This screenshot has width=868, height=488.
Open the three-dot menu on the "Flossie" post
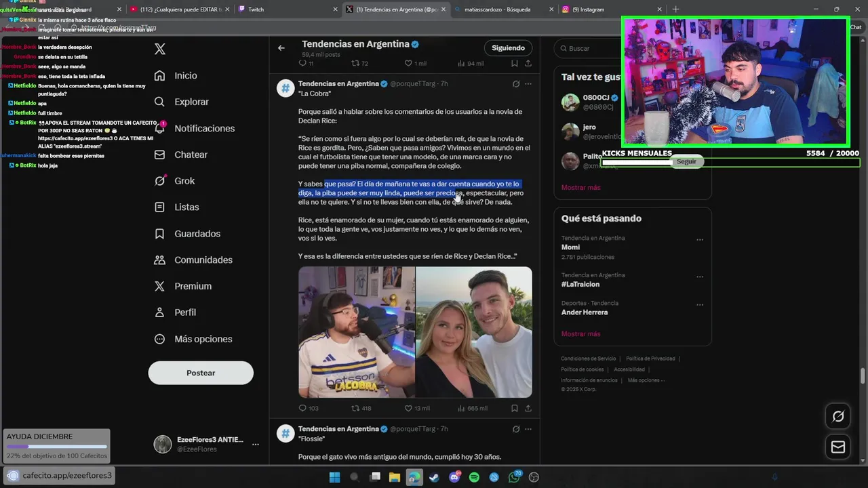(x=528, y=429)
